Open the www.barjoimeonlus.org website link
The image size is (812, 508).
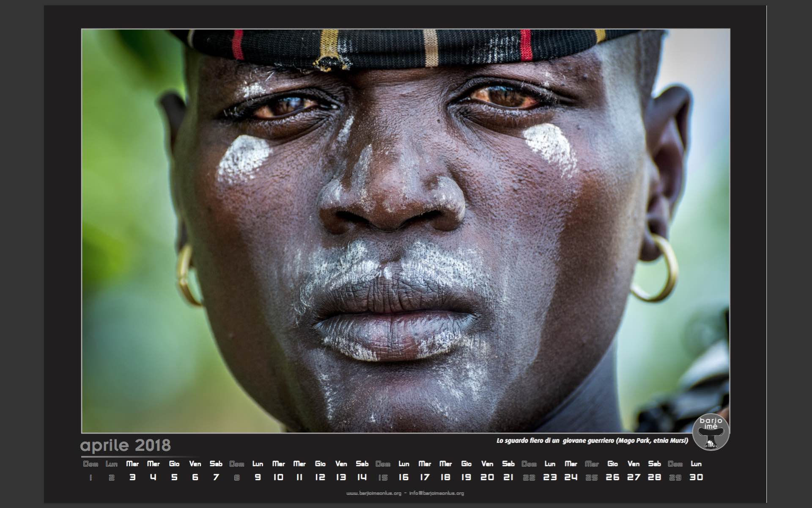click(373, 493)
